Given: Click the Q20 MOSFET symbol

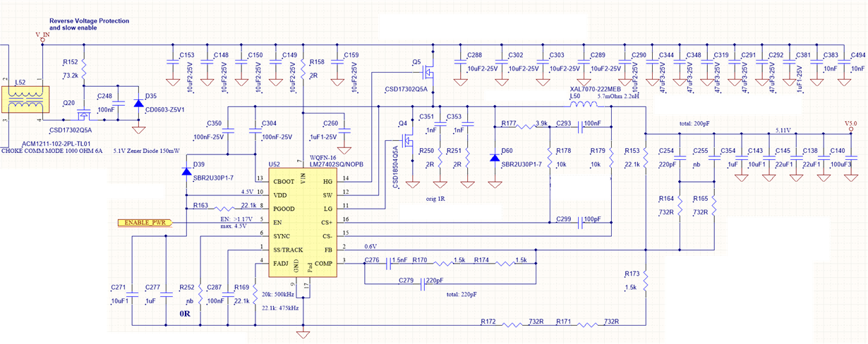Looking at the screenshot, I should pyautogui.click(x=85, y=114).
